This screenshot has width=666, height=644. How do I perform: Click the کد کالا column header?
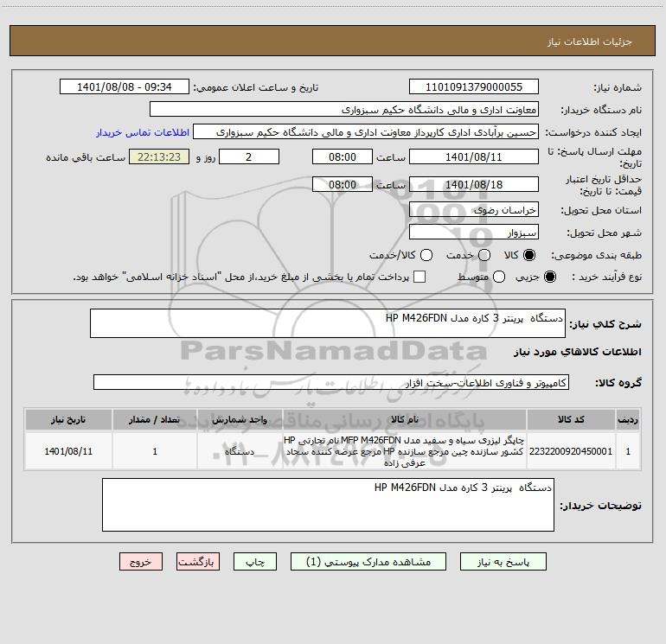[x=571, y=420]
